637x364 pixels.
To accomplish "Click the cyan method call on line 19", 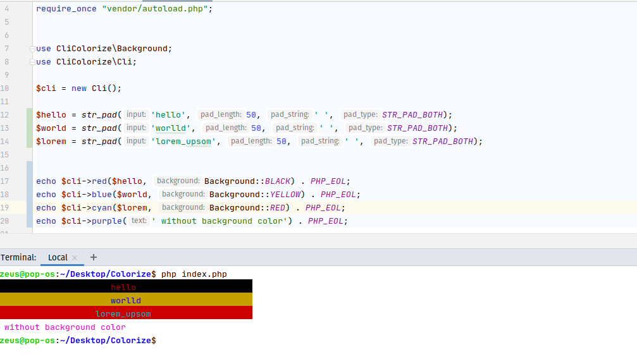I will tap(102, 208).
